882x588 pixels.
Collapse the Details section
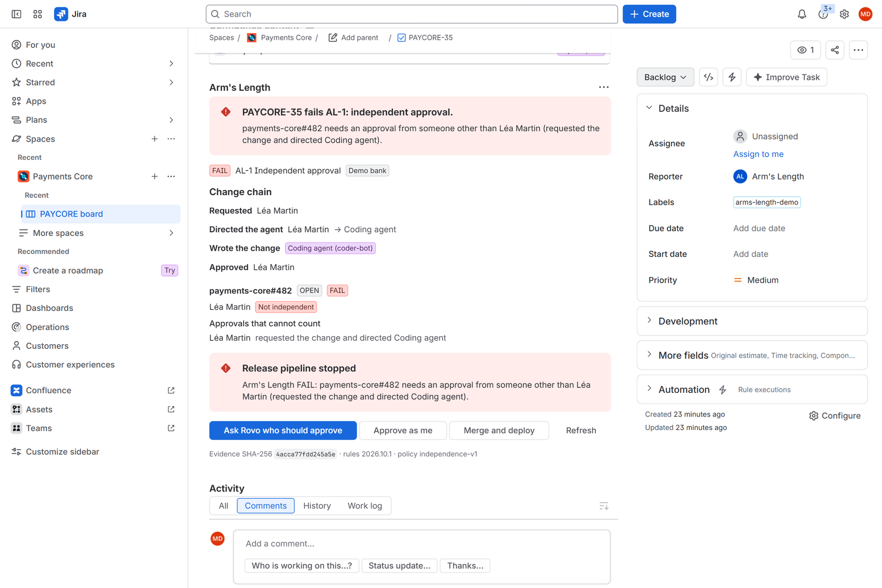pyautogui.click(x=649, y=108)
